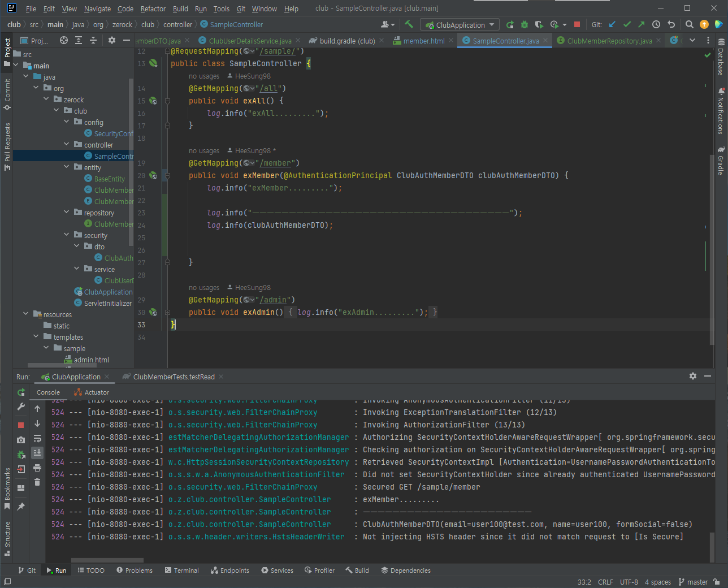
Task: Open the Terminal tool window
Action: pyautogui.click(x=182, y=570)
